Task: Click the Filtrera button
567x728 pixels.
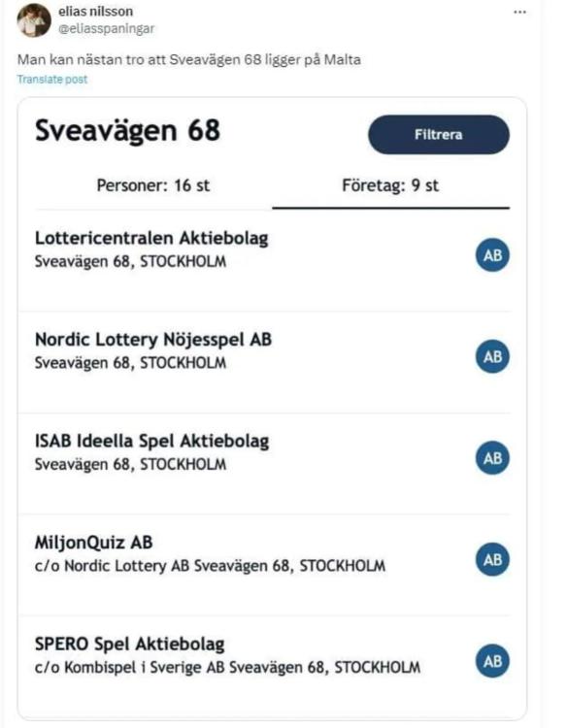Action: click(439, 135)
